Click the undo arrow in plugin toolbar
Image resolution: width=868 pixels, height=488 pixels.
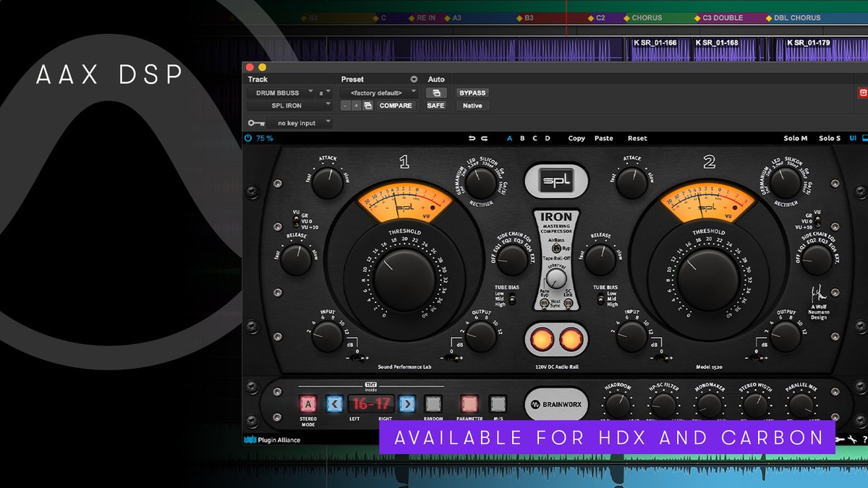[472, 138]
